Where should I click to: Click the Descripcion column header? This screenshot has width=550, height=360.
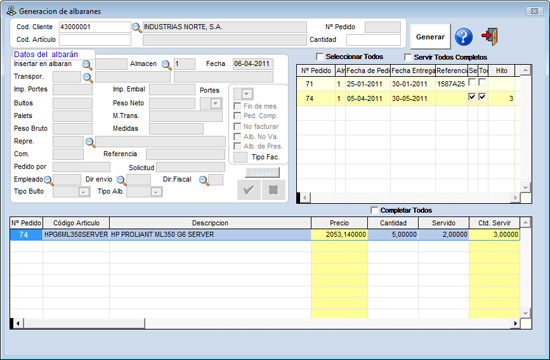[210, 223]
